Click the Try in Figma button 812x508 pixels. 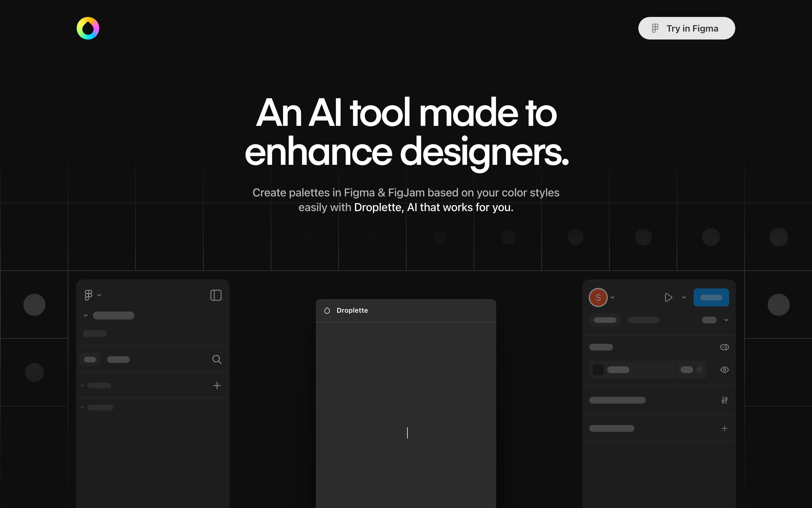(x=687, y=28)
